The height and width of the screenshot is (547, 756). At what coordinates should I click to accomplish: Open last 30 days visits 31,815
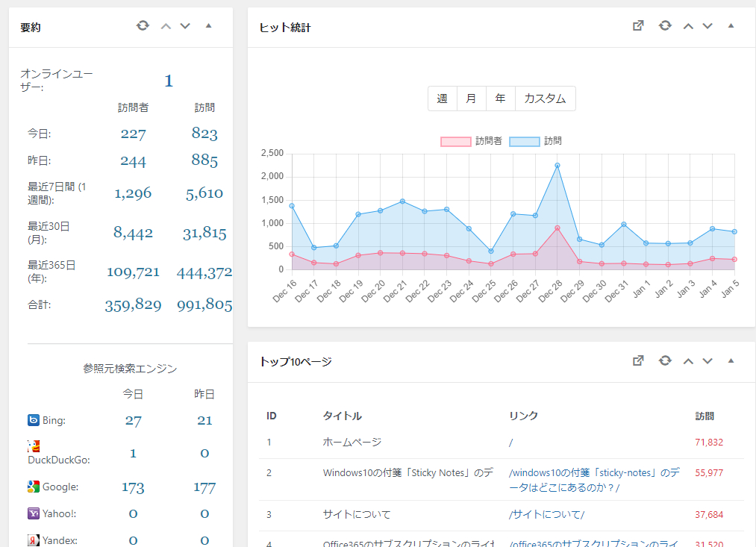coord(204,234)
